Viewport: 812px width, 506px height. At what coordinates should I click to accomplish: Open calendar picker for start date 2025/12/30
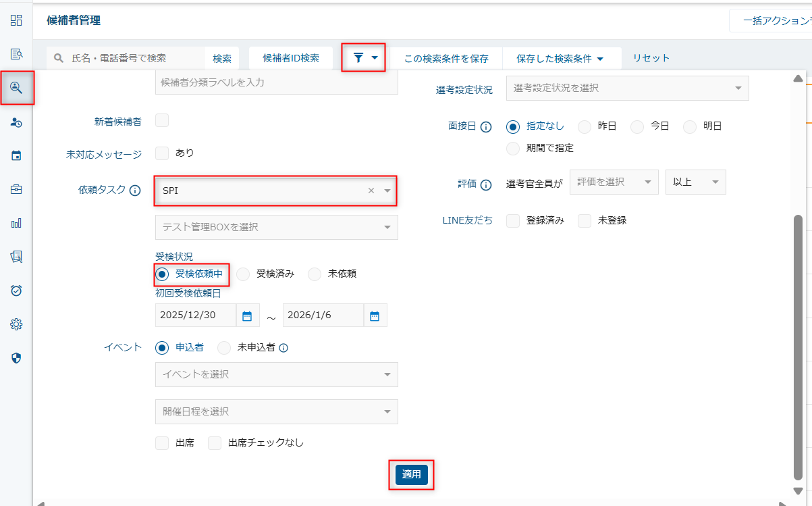pos(246,315)
